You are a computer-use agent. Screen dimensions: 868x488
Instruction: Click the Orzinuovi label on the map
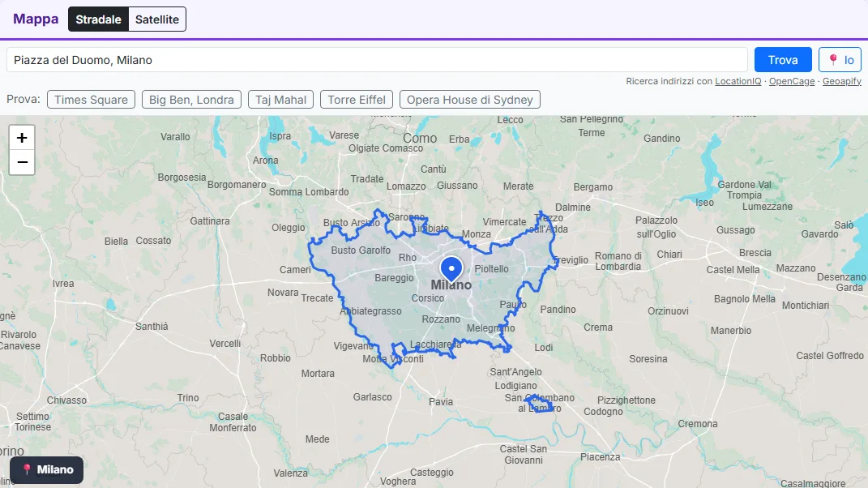tap(668, 310)
